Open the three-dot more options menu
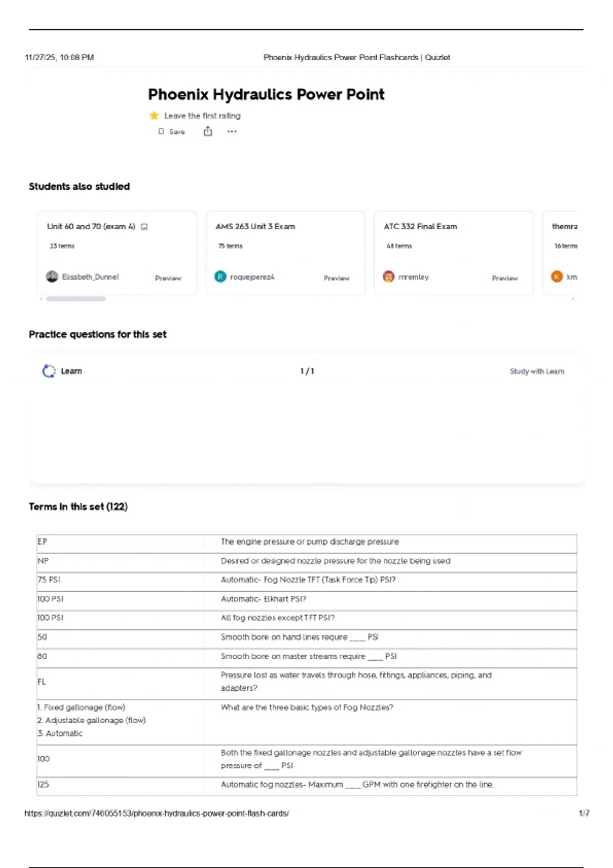 click(232, 131)
